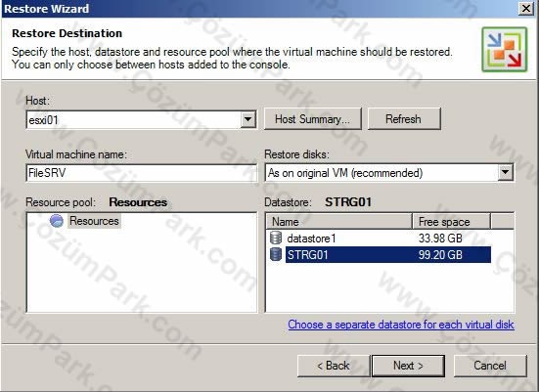Close the Restore Wizard window
The height and width of the screenshot is (392, 539).
point(526,8)
